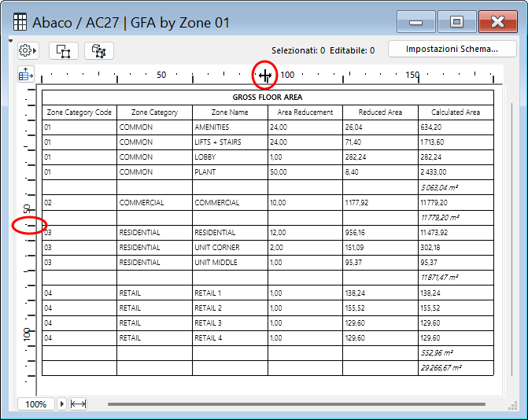Open Impostazioni Schema button
Screen dimensions: 528x420
pos(452,49)
